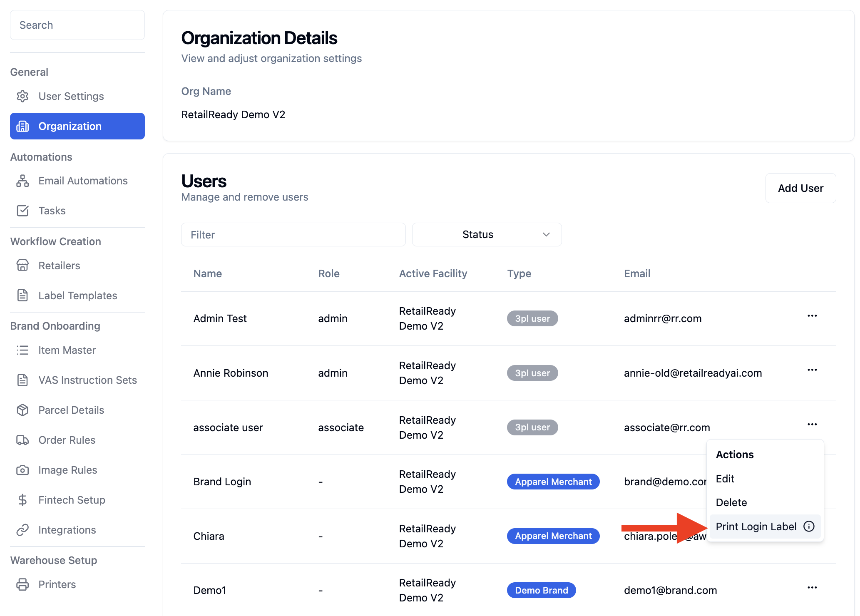Choose Delete in the Actions menu
The image size is (860, 616).
coord(765,502)
